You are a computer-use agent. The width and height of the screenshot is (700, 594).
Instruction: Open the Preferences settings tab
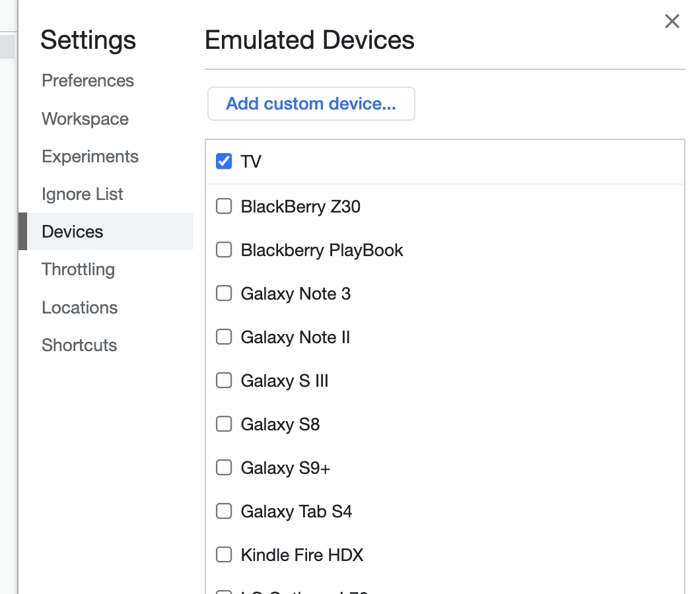pos(88,81)
